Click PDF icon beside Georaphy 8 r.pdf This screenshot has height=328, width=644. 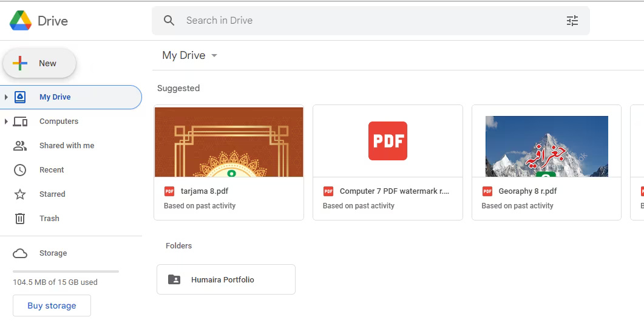click(487, 191)
